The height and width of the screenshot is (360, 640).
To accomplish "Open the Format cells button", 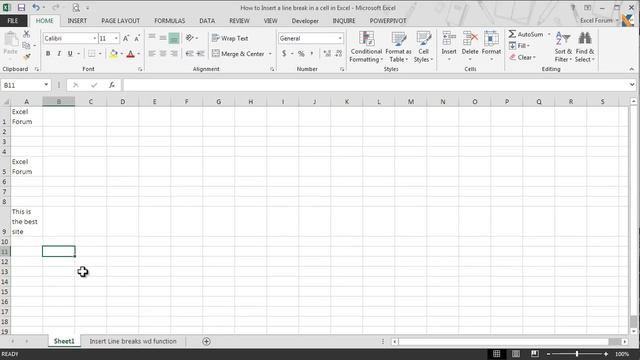I will pos(491,46).
